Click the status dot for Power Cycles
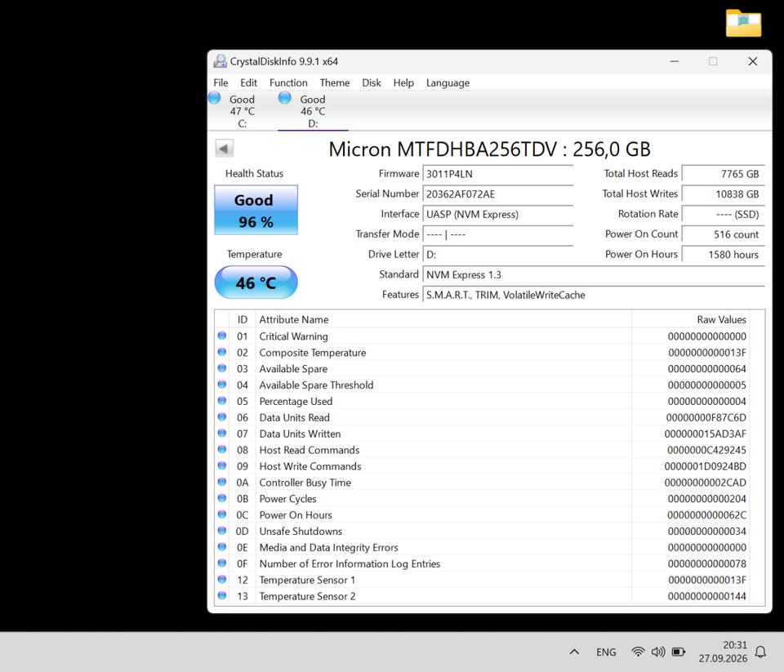Screen dimensions: 784x672 [222, 499]
